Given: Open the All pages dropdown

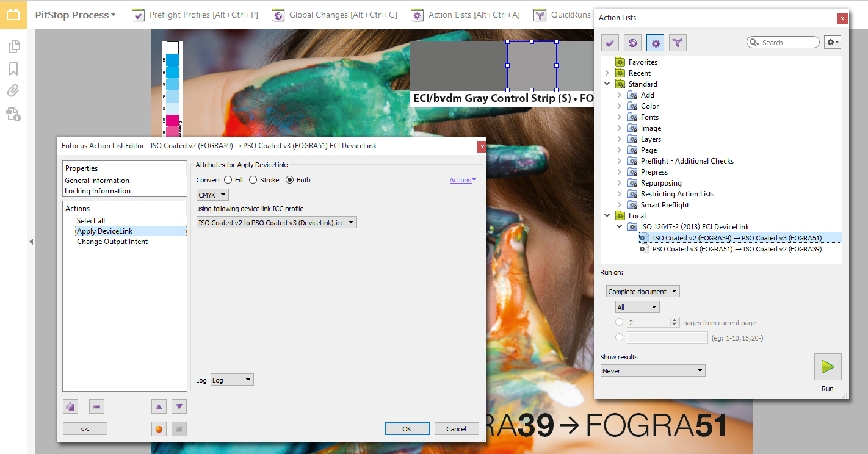Looking at the screenshot, I should click(x=637, y=308).
